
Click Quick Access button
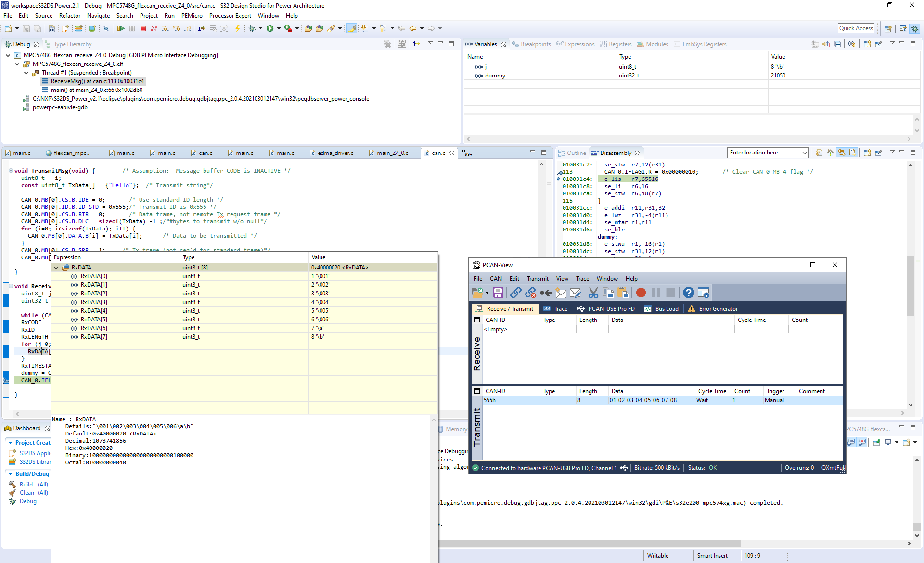point(856,28)
